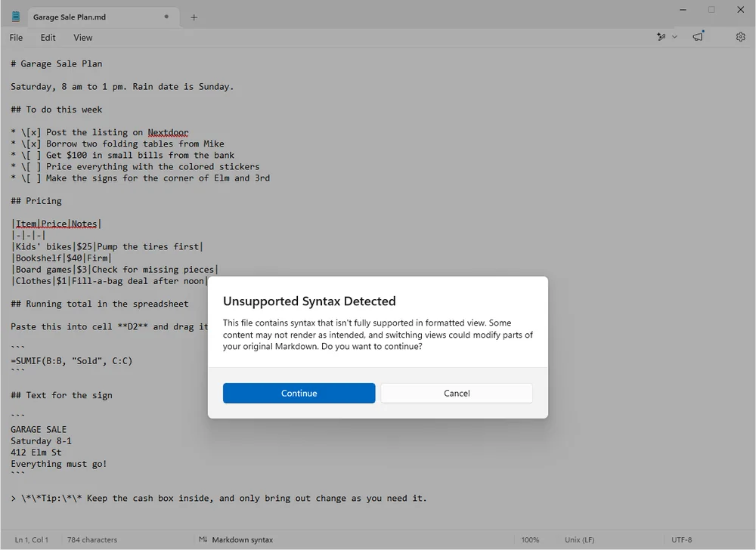Screen dimensions: 756x550
Task: Click the AI rewrite pen icon
Action: (x=661, y=36)
